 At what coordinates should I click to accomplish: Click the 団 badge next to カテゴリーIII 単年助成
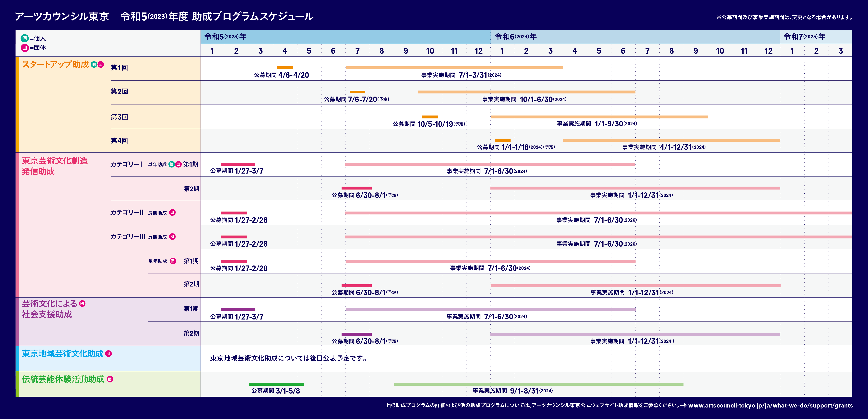pyautogui.click(x=173, y=261)
